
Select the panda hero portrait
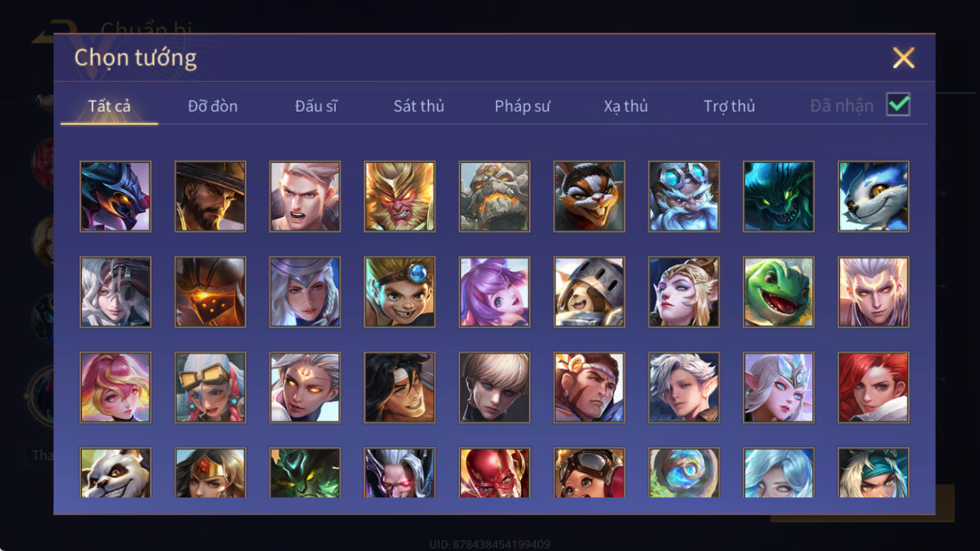click(115, 473)
